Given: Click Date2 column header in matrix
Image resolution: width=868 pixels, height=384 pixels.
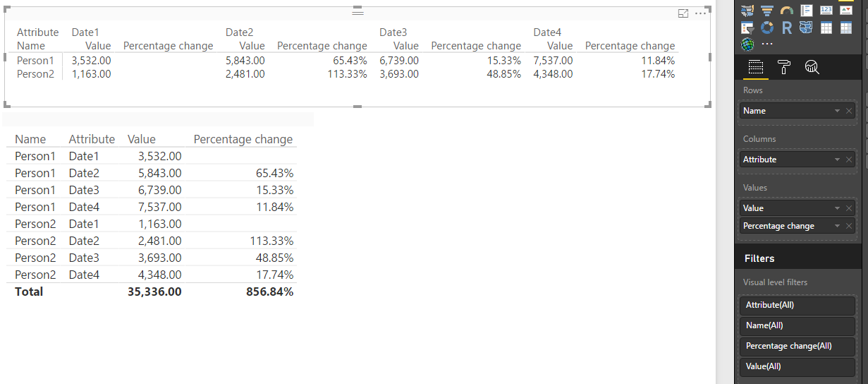Looking at the screenshot, I should pos(239,32).
